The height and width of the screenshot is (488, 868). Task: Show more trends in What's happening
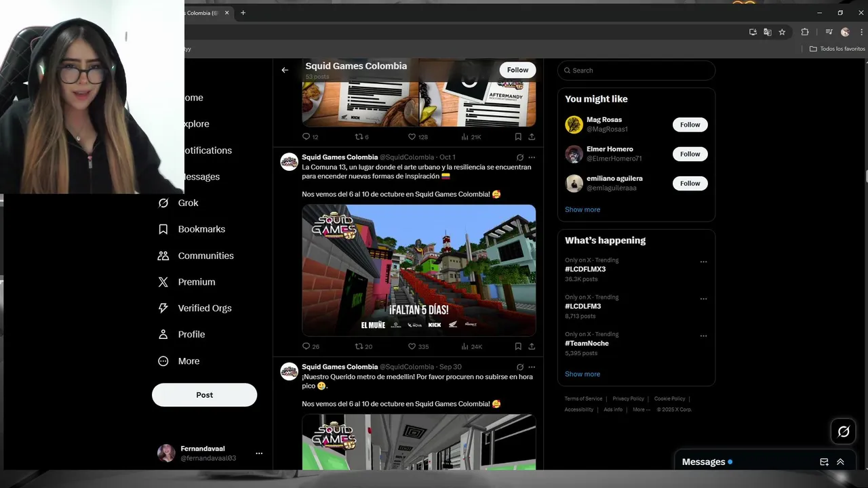tap(583, 374)
